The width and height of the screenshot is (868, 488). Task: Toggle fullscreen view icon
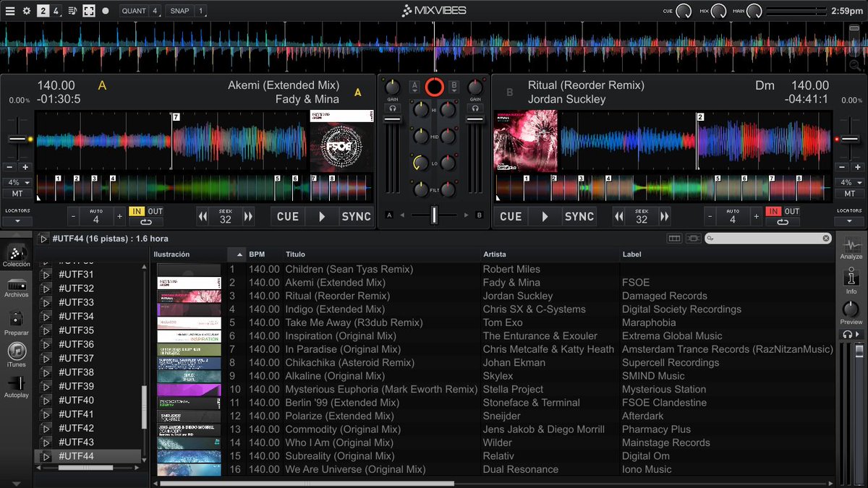point(89,11)
